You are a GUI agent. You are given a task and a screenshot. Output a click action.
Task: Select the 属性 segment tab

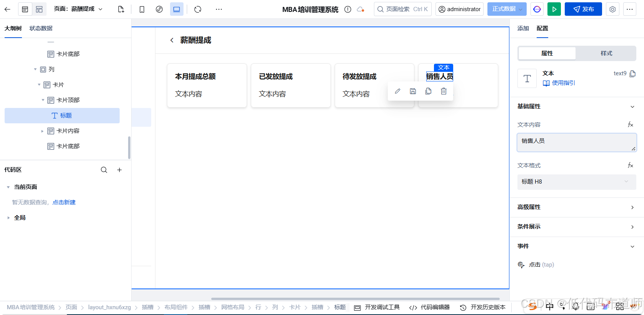coord(547,53)
